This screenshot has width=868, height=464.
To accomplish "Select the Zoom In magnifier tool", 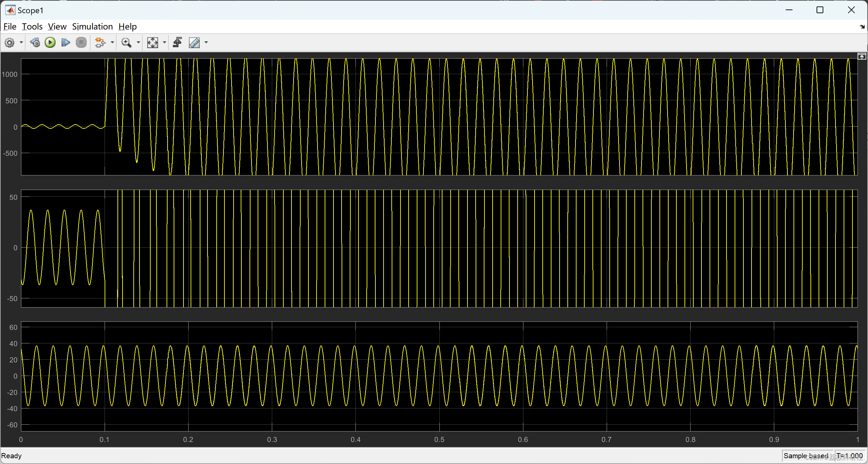I will tap(126, 43).
